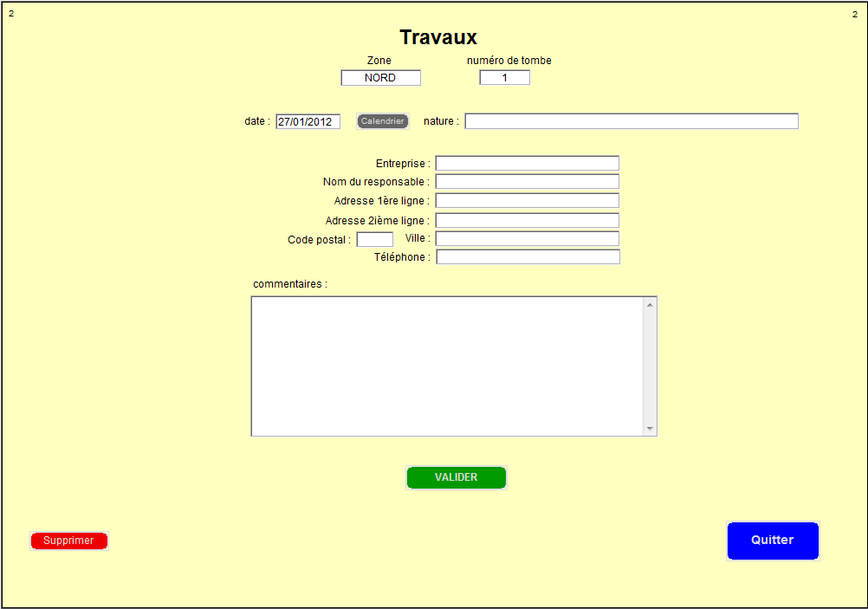
Task: Click the commentaires scrollbar up arrow
Action: (x=650, y=304)
